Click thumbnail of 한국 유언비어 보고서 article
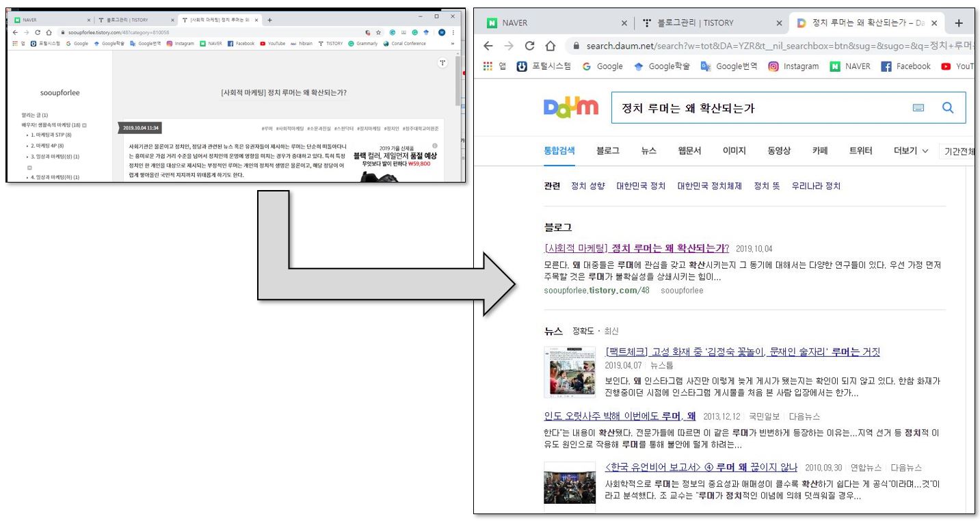 point(570,483)
